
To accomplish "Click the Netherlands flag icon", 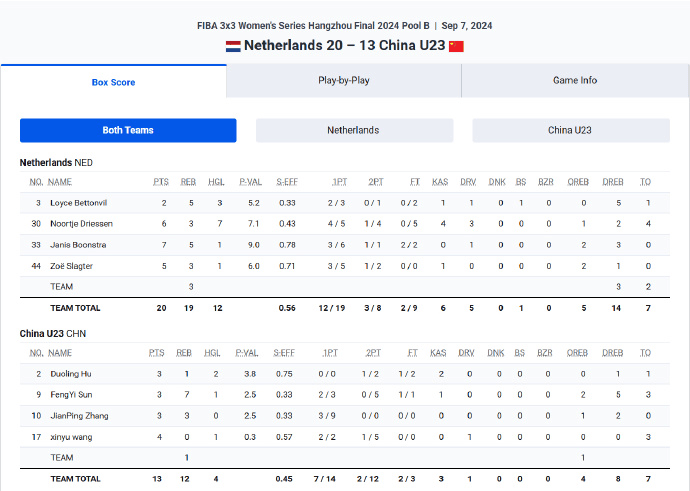I will click(232, 46).
